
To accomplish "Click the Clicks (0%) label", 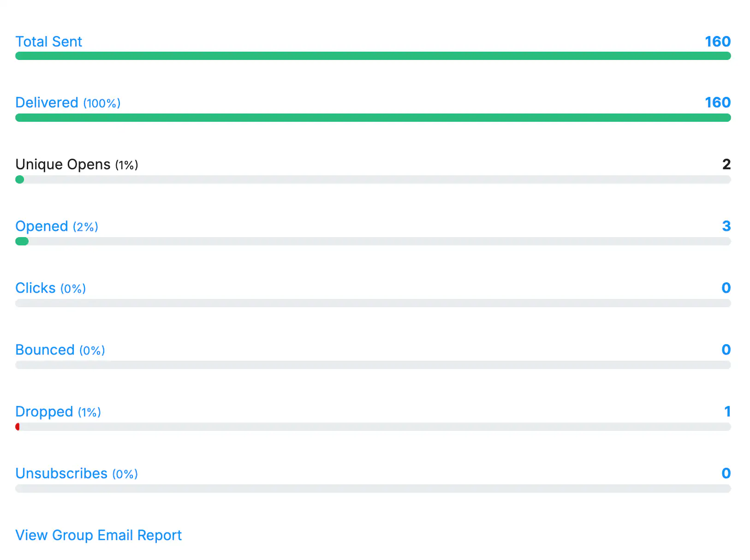I will (x=50, y=288).
